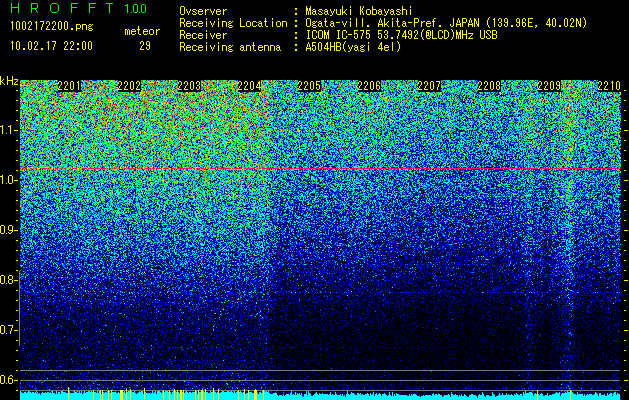Select the file name 1002172200.png
Screen dimensions: 629x400
[x=52, y=26]
